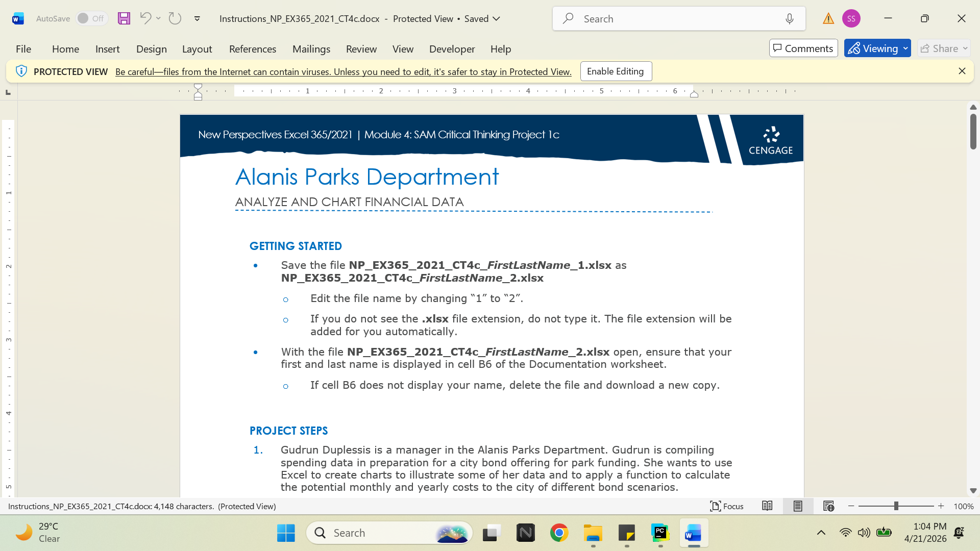Click the taskbar Search box
The width and height of the screenshot is (980, 551).
(x=389, y=533)
